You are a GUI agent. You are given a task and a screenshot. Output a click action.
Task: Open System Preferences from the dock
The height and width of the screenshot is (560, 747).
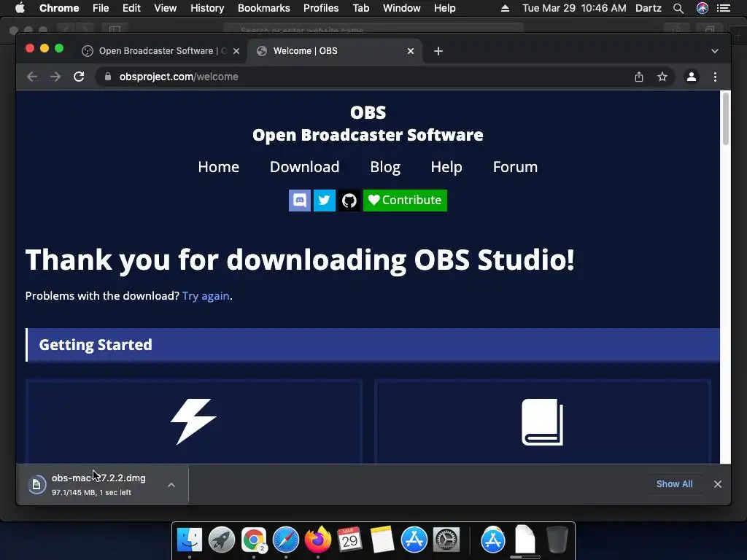[x=446, y=540]
